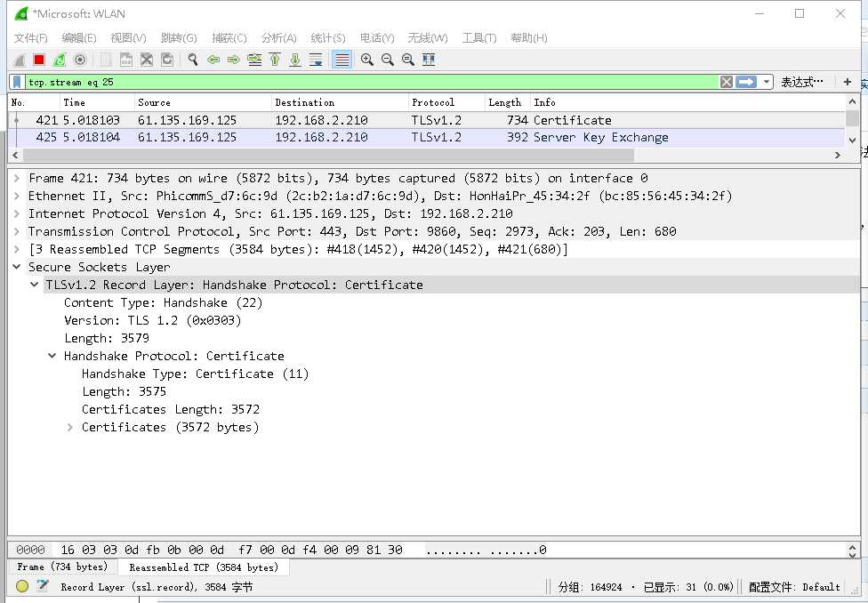Screen dimensions: 868x603
Task: Open the 帮助(H) menu
Action: (529, 37)
